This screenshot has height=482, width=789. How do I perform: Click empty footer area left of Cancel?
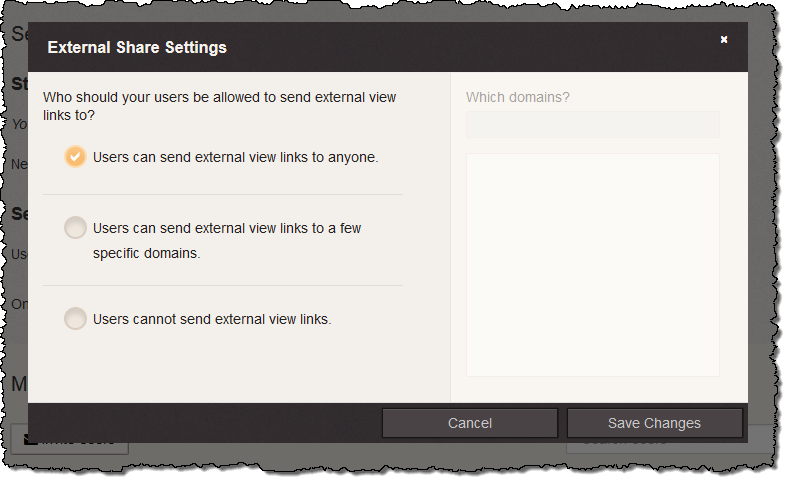(200, 423)
